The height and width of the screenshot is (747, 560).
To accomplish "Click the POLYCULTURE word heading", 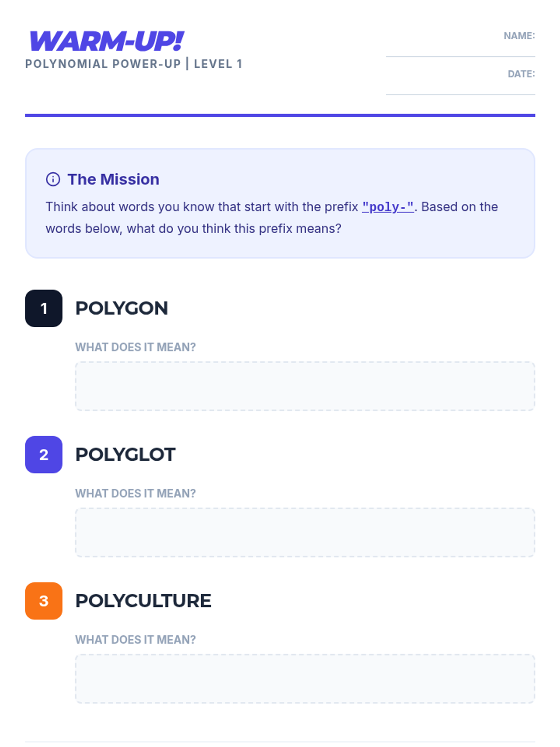I will (x=143, y=600).
